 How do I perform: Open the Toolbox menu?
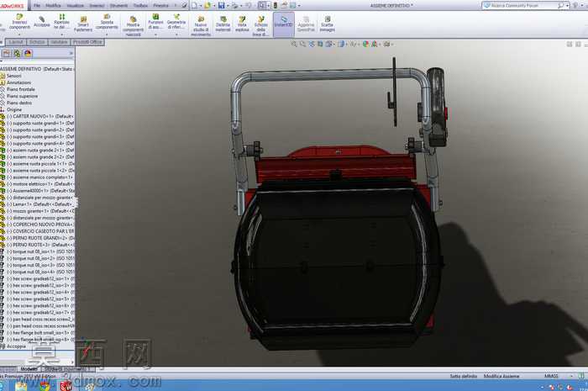[x=140, y=6]
